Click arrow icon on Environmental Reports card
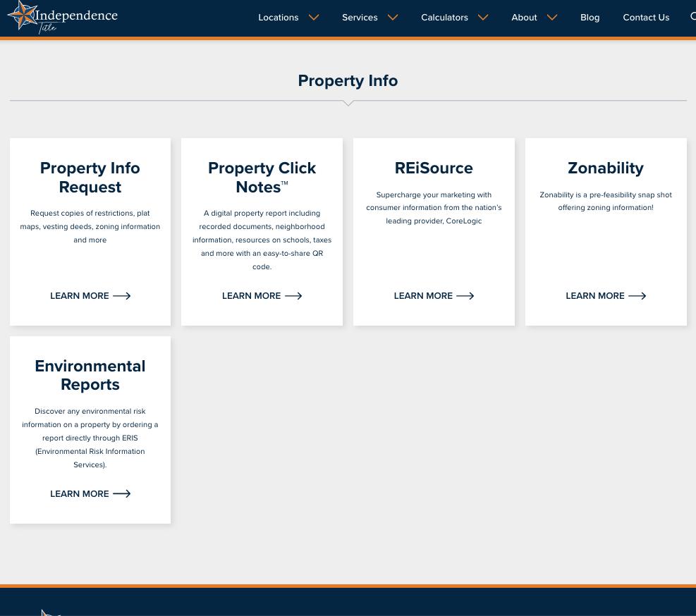 pos(121,494)
